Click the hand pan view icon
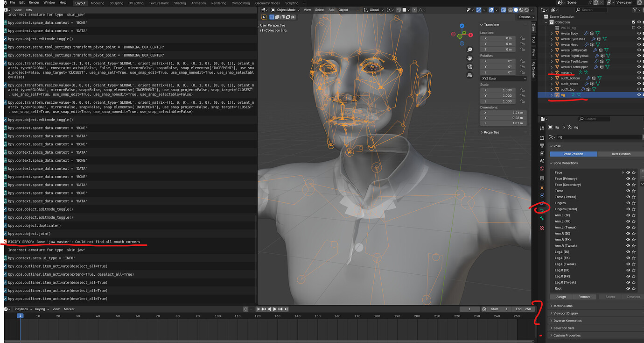 pos(470,58)
